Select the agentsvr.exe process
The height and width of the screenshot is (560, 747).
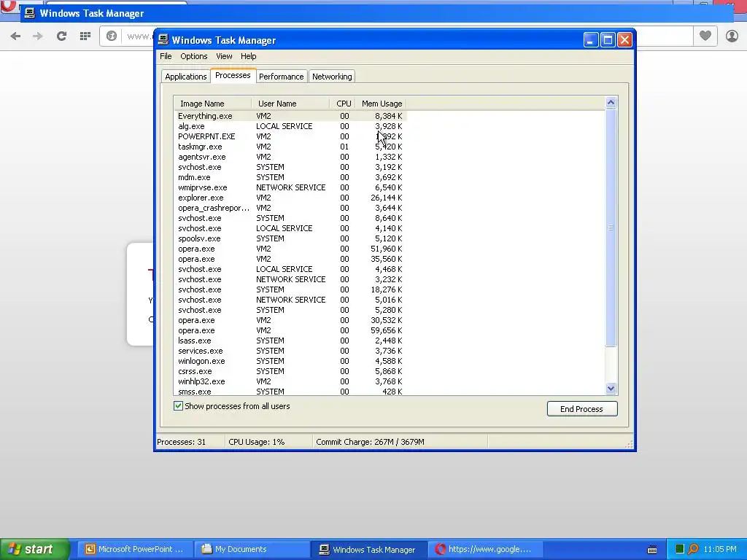tap(290, 157)
